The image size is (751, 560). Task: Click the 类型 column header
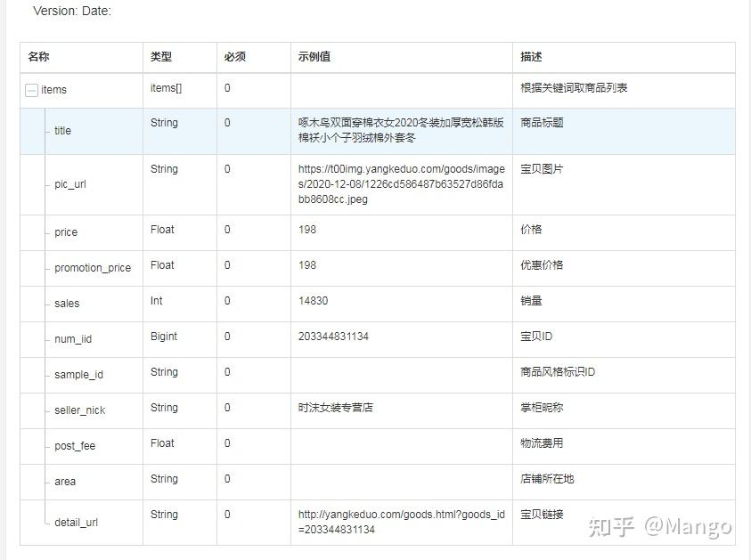click(161, 56)
